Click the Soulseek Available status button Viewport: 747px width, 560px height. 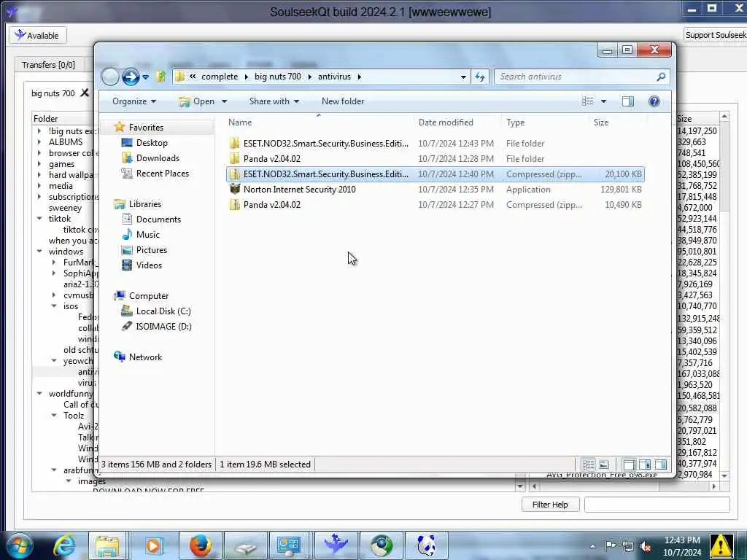pos(38,35)
